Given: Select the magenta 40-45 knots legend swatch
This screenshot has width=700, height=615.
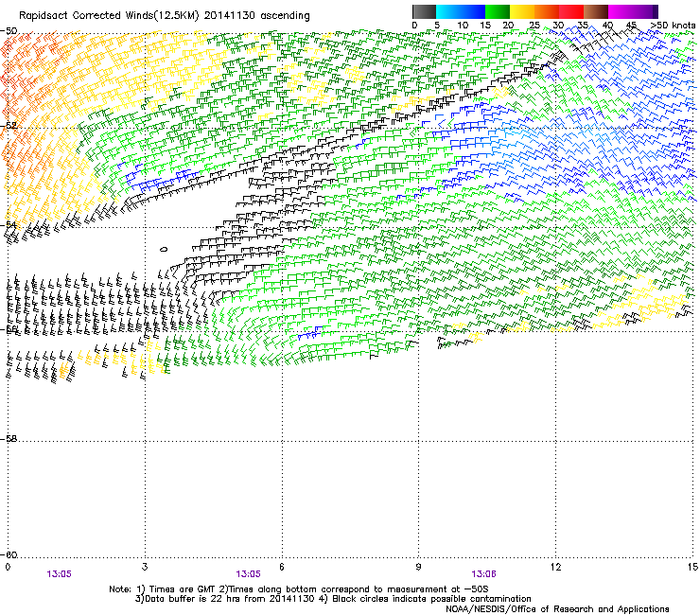Looking at the screenshot, I should (621, 11).
